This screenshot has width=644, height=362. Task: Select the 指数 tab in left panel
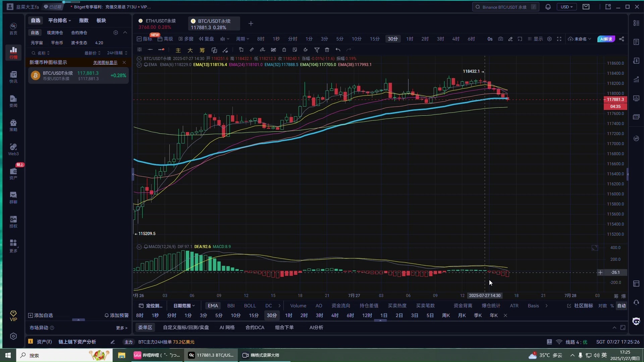pyautogui.click(x=84, y=20)
